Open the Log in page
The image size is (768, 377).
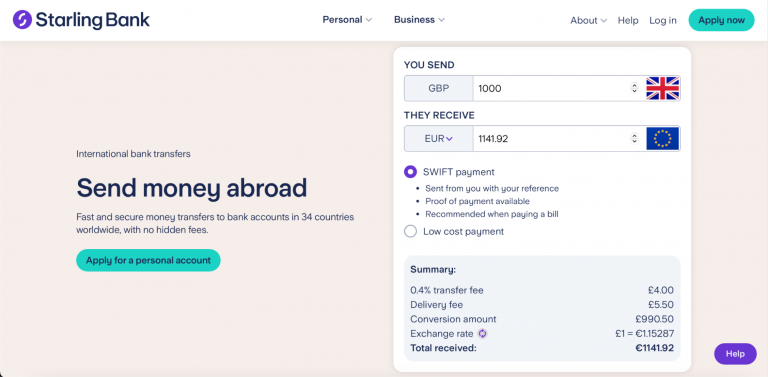663,21
